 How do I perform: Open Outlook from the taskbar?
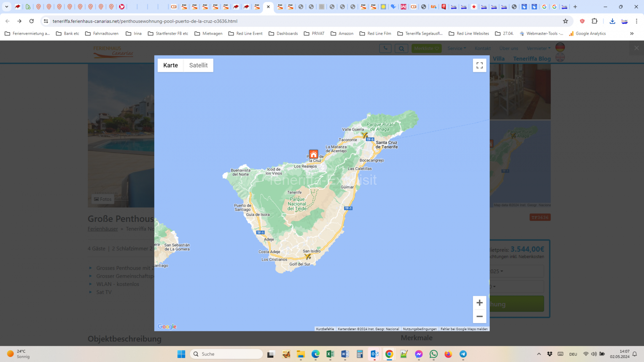375,354
